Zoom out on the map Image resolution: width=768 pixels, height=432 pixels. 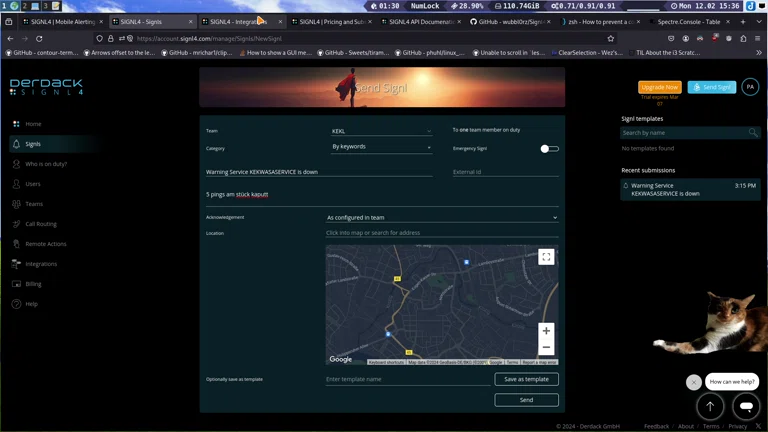click(x=546, y=348)
